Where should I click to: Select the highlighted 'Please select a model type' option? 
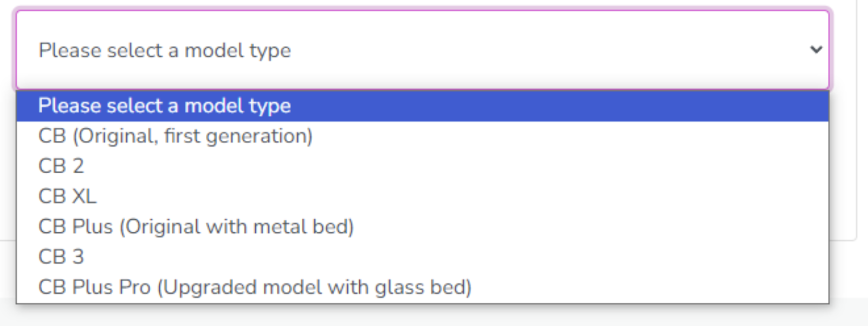click(165, 106)
